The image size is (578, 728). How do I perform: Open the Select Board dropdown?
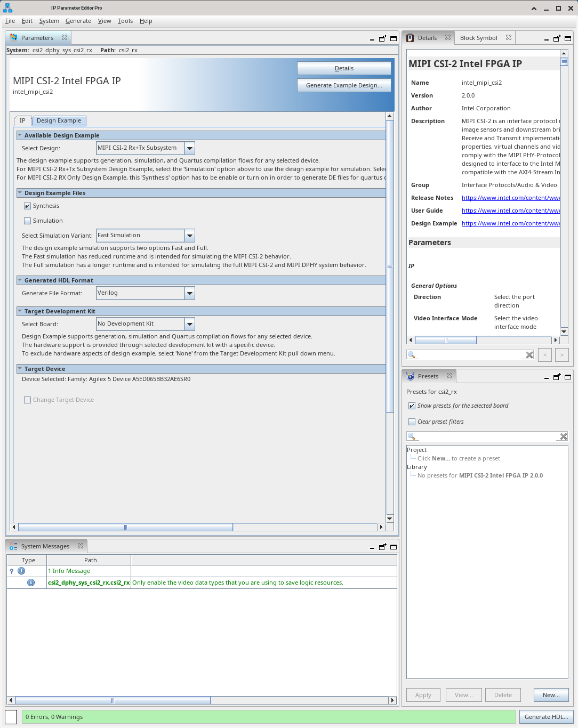click(190, 324)
